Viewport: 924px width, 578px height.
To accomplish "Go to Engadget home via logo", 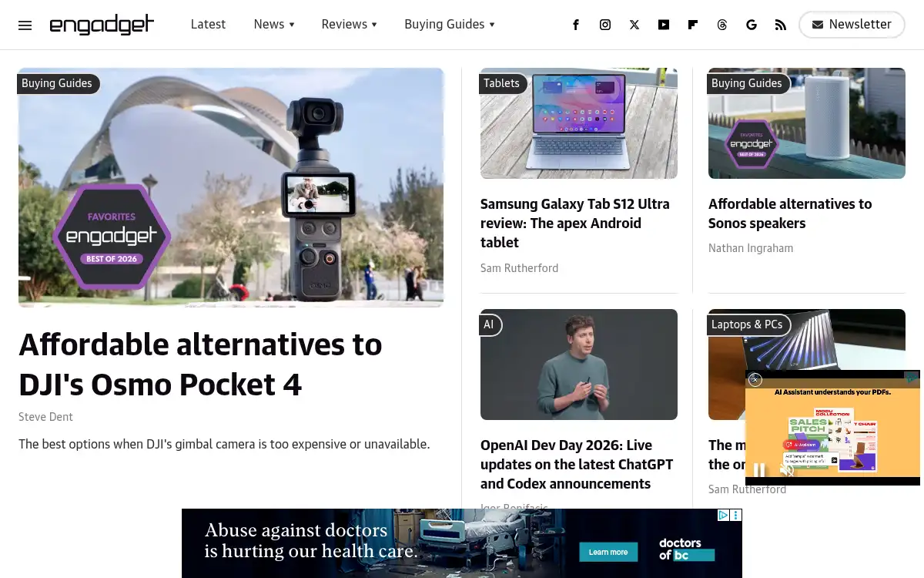I will click(x=102, y=25).
